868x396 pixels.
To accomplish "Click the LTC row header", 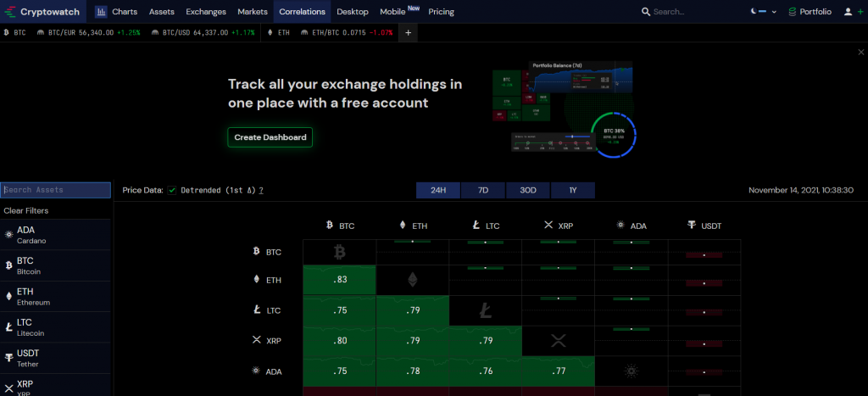I will point(267,310).
